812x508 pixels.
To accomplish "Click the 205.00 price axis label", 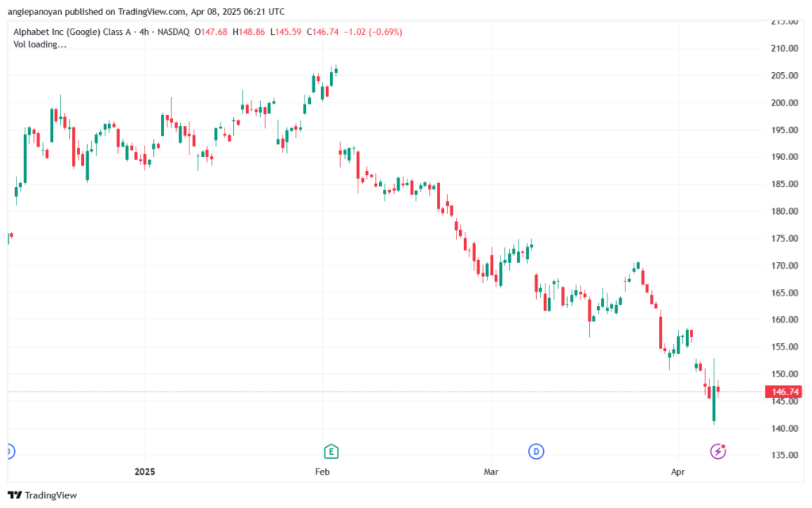I will [x=784, y=75].
